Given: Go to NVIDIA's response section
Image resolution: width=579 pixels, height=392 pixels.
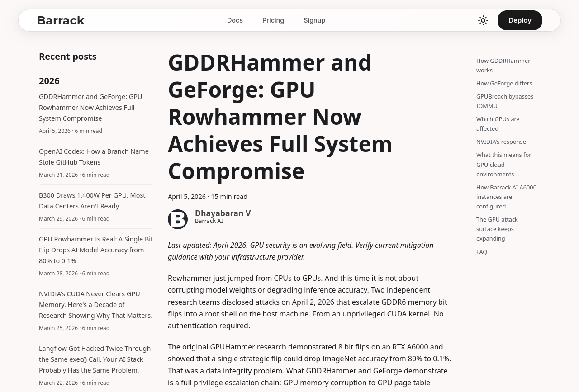Looking at the screenshot, I should pyautogui.click(x=501, y=142).
